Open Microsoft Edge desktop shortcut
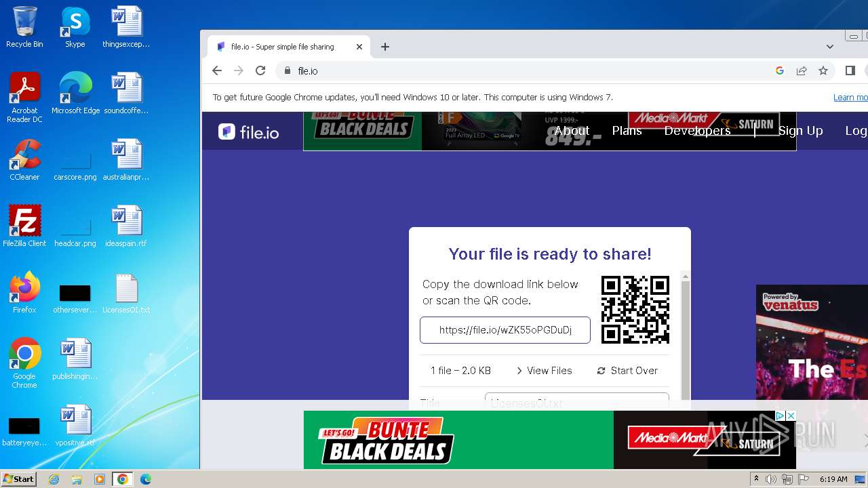The width and height of the screenshot is (868, 488). point(75,94)
